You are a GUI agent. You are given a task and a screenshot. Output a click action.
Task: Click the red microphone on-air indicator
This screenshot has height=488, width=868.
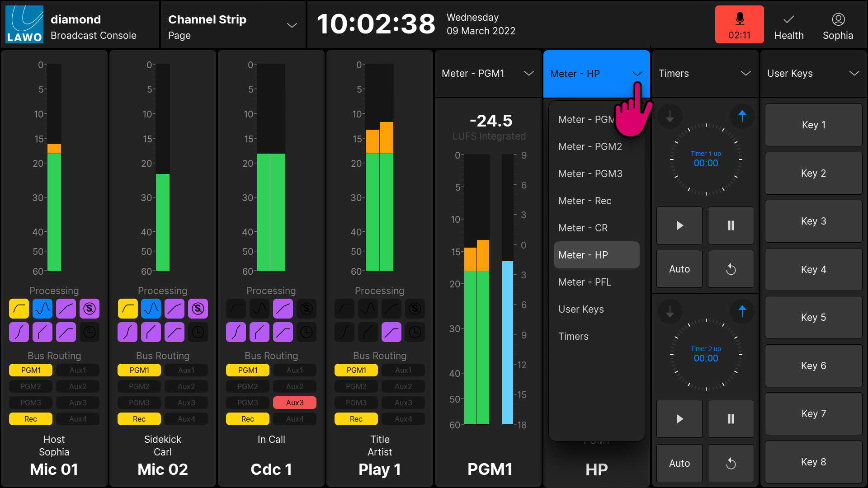739,24
